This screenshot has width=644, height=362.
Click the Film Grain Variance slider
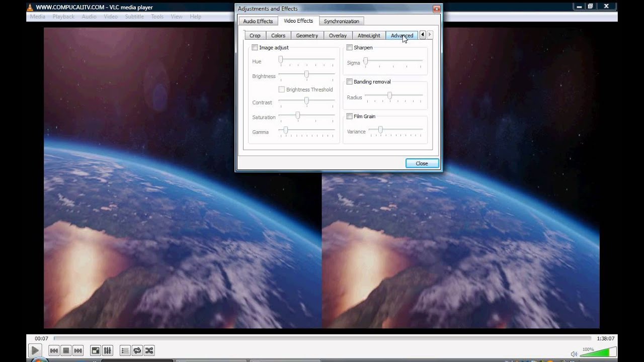coord(395,130)
